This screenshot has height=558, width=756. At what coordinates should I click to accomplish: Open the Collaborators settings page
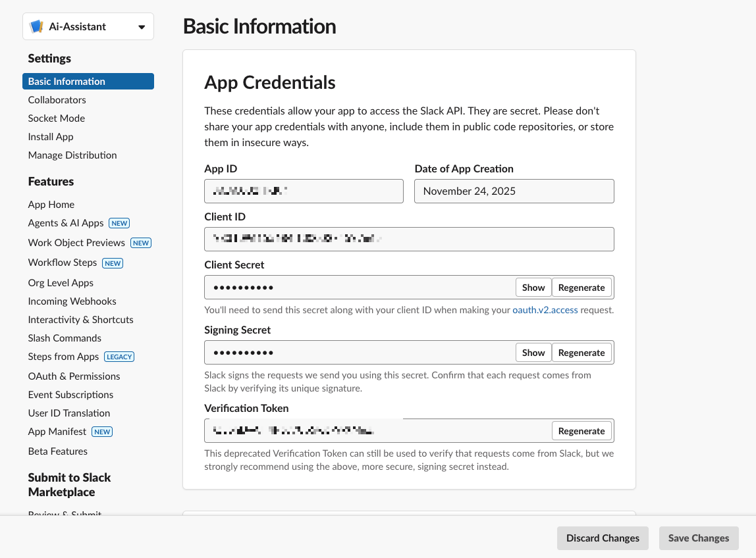pyautogui.click(x=57, y=100)
